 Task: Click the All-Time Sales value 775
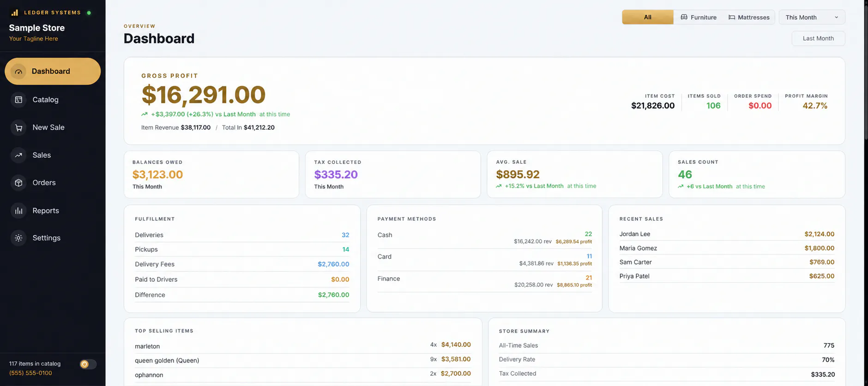829,345
